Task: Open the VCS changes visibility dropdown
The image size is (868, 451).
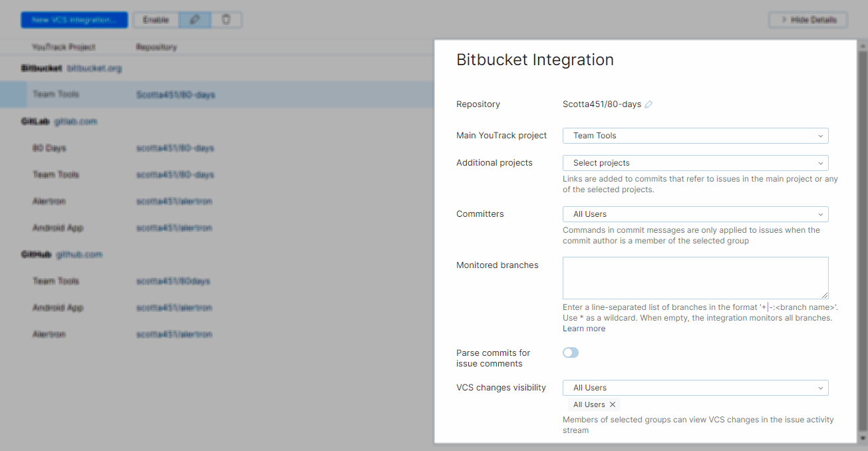Action: tap(694, 387)
